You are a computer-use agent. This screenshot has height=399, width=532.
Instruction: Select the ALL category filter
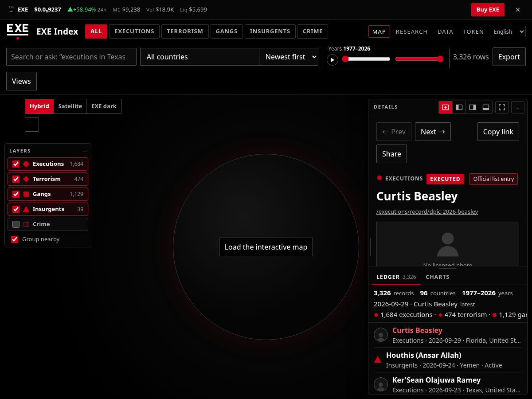tap(96, 31)
